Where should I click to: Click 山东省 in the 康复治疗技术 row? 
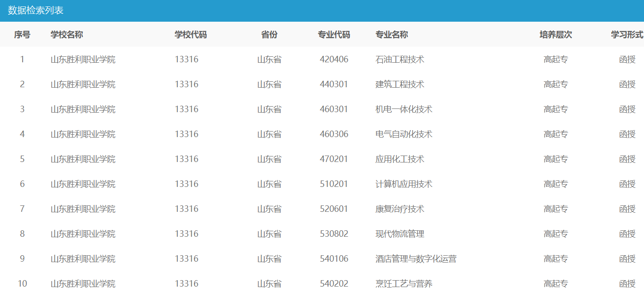click(x=269, y=209)
